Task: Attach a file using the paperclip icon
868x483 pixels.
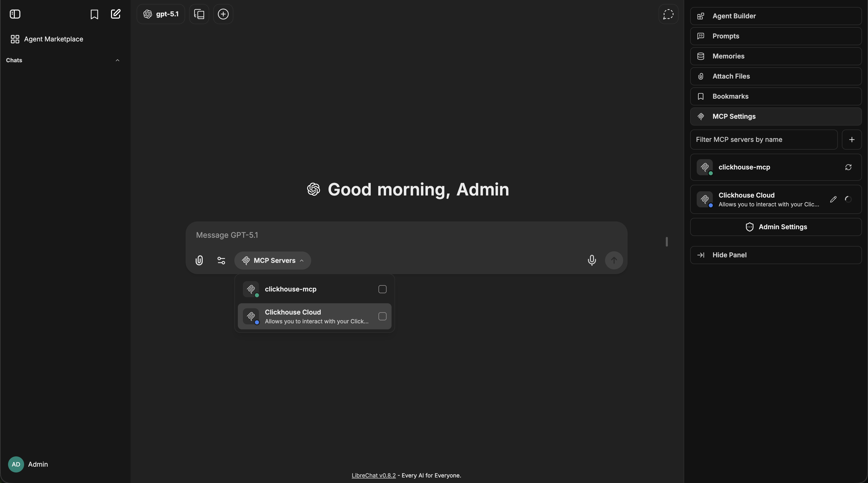Action: 199,260
